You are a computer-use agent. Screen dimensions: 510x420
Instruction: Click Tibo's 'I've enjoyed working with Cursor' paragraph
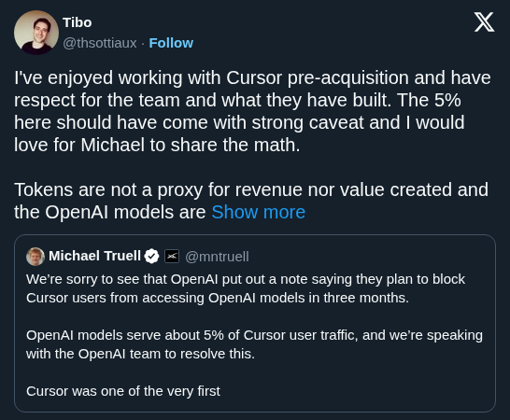point(252,111)
